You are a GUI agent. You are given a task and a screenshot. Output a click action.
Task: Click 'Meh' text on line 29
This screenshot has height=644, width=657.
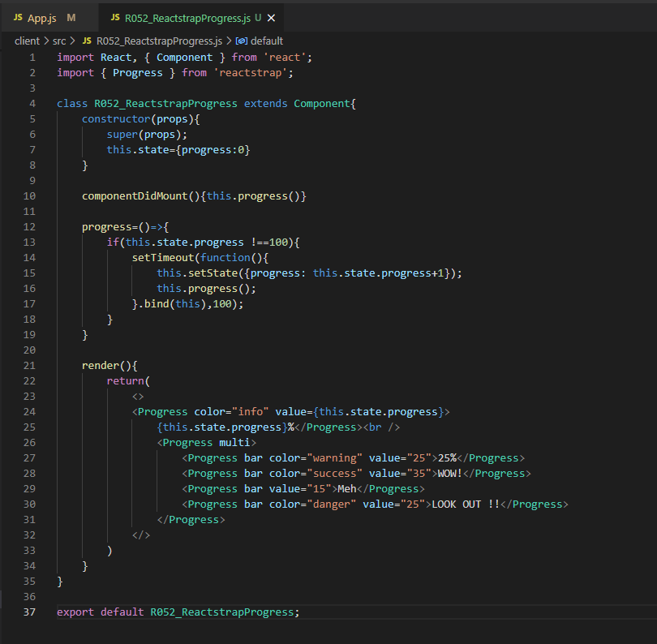[x=347, y=489]
